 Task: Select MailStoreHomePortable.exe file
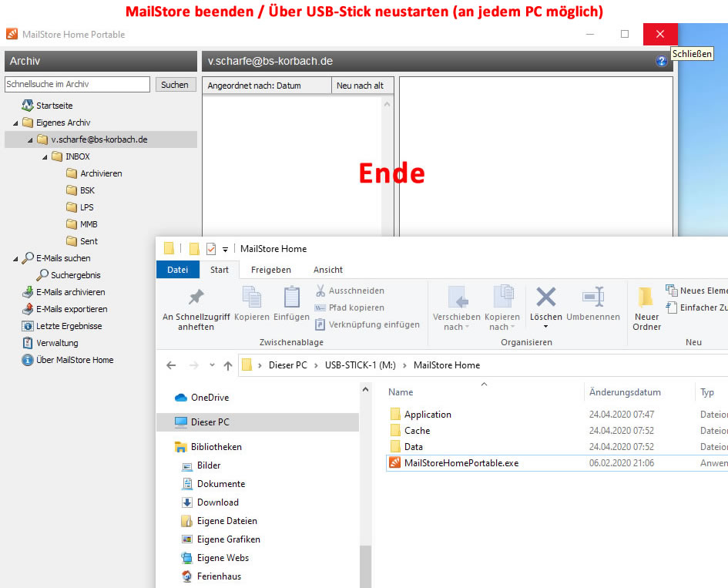click(461, 463)
